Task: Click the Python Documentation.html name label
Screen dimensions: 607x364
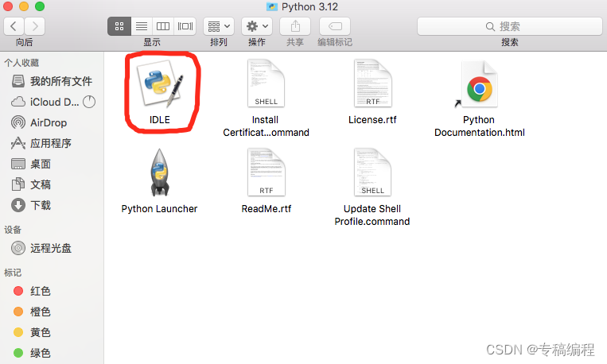Action: click(x=479, y=126)
